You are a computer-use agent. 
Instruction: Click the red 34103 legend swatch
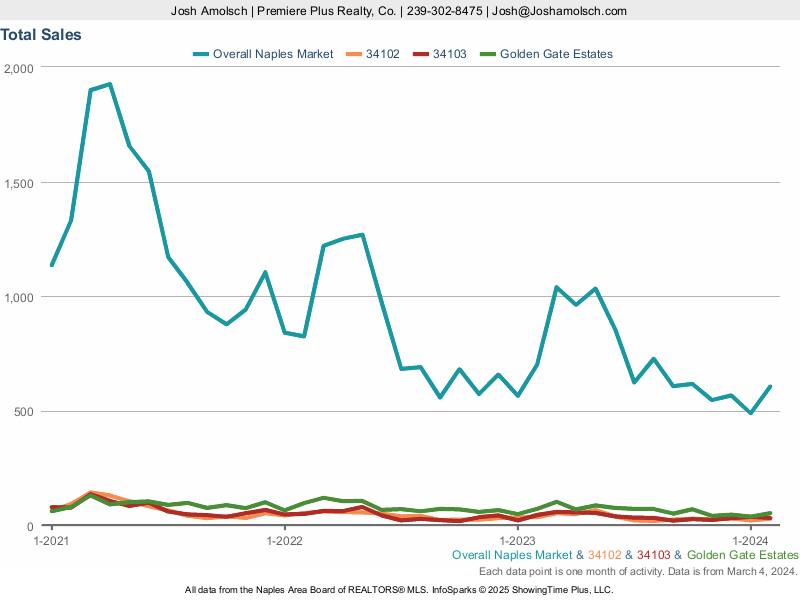(421, 54)
